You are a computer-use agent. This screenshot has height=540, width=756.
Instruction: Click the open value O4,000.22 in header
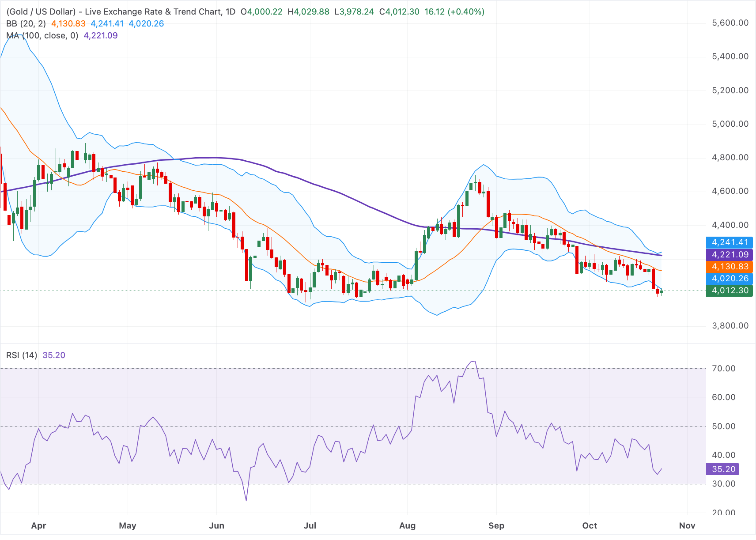(x=261, y=11)
